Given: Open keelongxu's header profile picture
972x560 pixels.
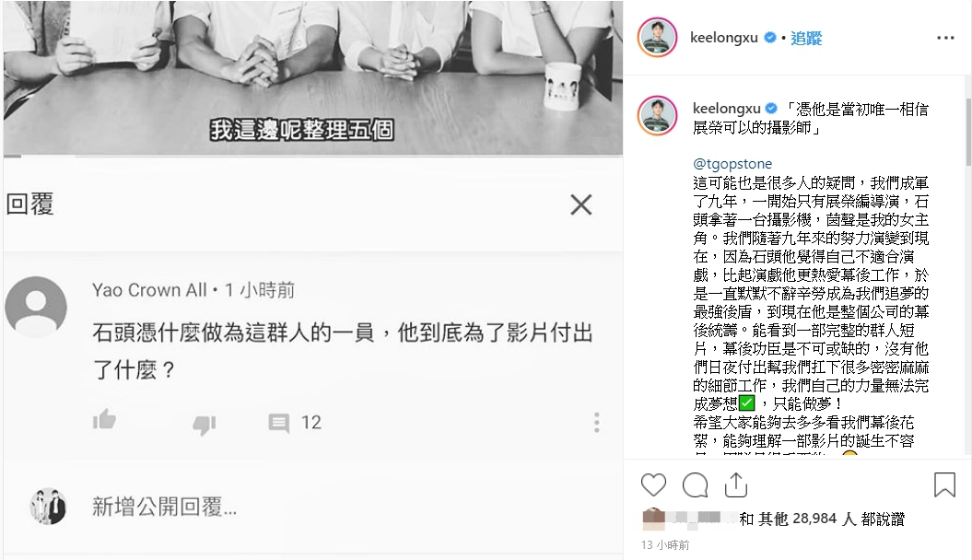Looking at the screenshot, I should (657, 37).
